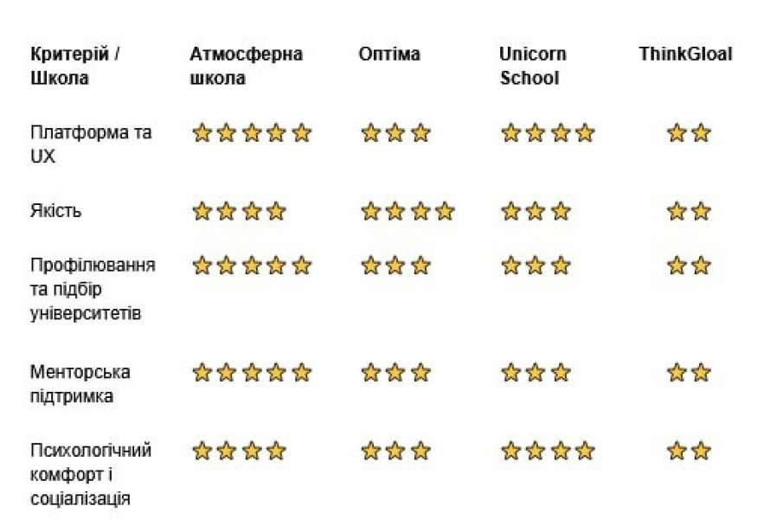The height and width of the screenshot is (532, 770).
Task: Click the Unicorn School column header
Action: [x=532, y=66]
